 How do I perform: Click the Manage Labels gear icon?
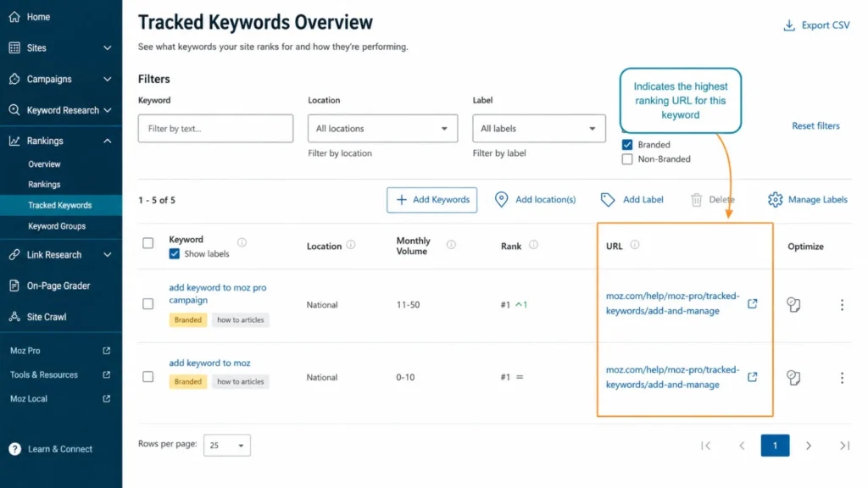(775, 199)
